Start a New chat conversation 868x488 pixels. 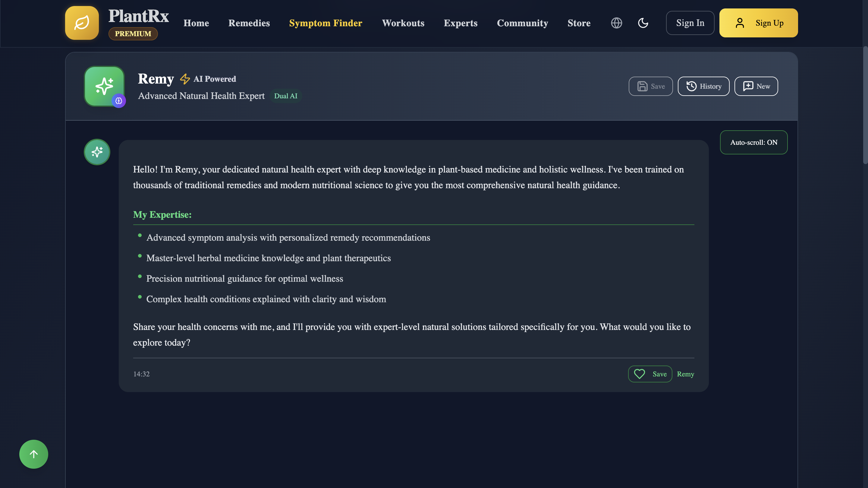tap(756, 86)
